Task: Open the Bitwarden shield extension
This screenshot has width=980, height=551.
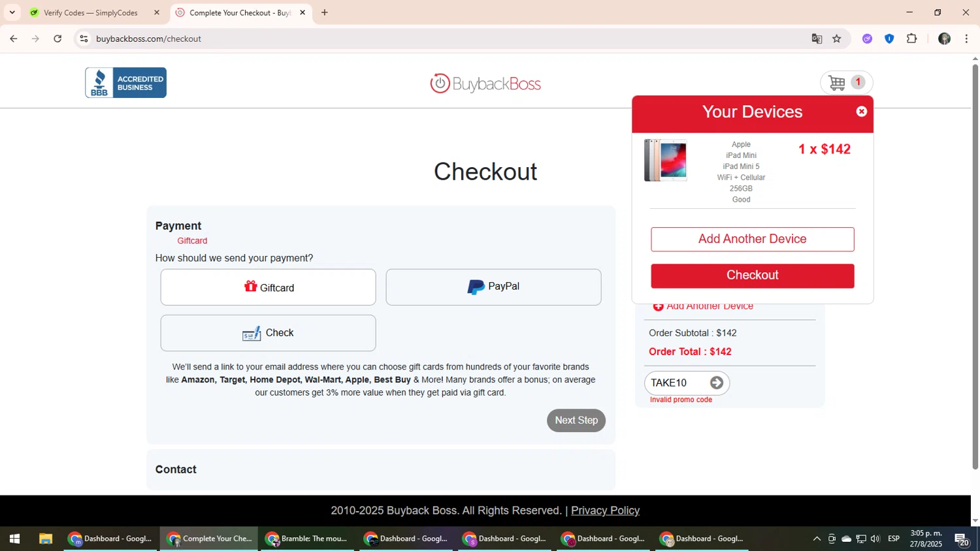Action: point(889,39)
